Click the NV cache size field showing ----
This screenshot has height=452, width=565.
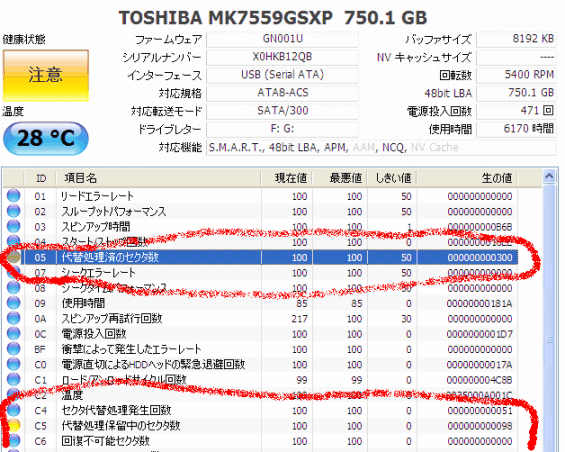point(516,57)
